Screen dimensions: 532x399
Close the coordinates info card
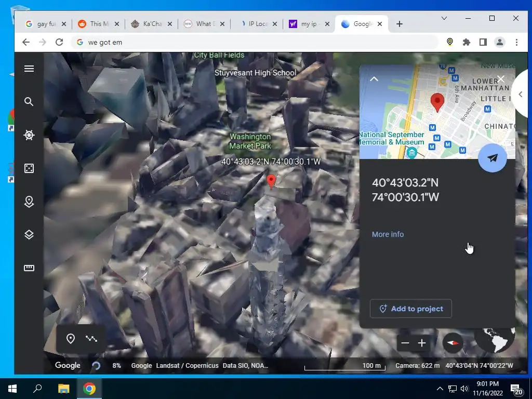tap(501, 79)
